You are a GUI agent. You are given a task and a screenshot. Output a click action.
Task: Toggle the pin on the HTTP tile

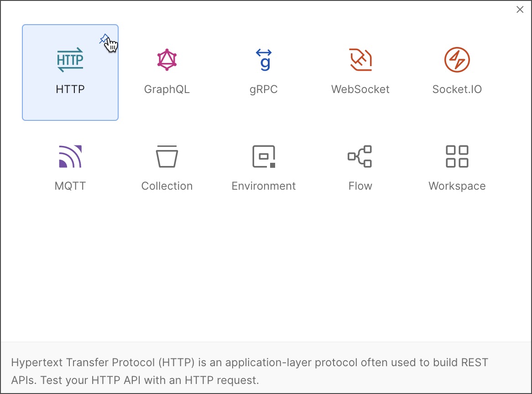point(104,39)
